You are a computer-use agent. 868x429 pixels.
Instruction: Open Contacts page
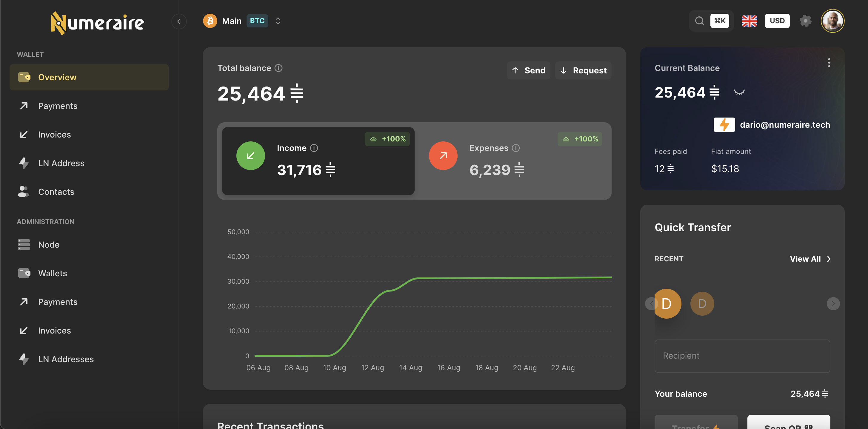[89, 192]
